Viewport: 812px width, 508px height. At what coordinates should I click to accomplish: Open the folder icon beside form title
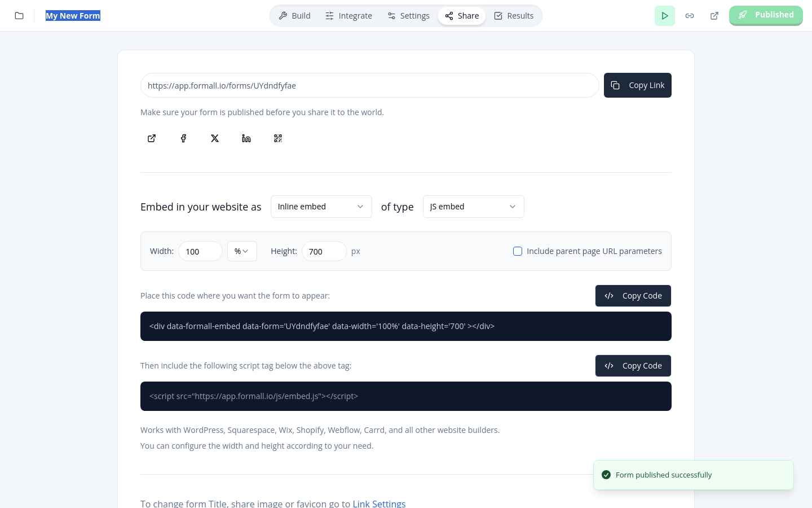pyautogui.click(x=19, y=16)
